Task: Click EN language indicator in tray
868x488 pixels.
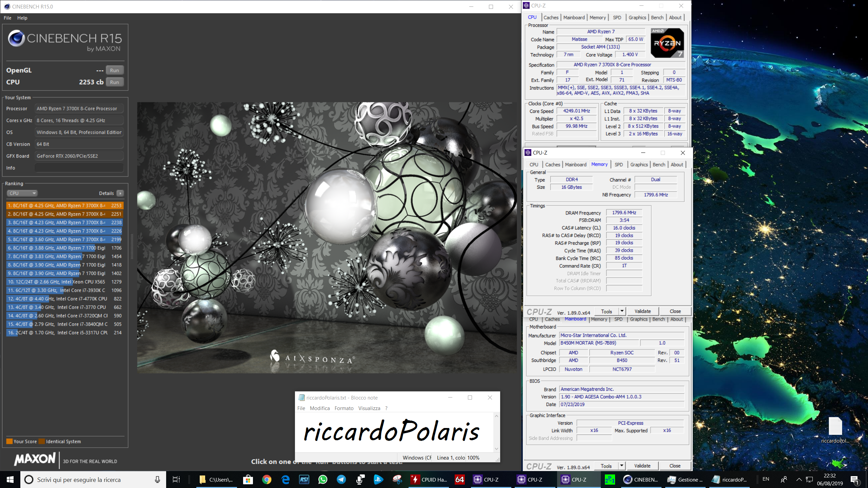Action: point(766,479)
